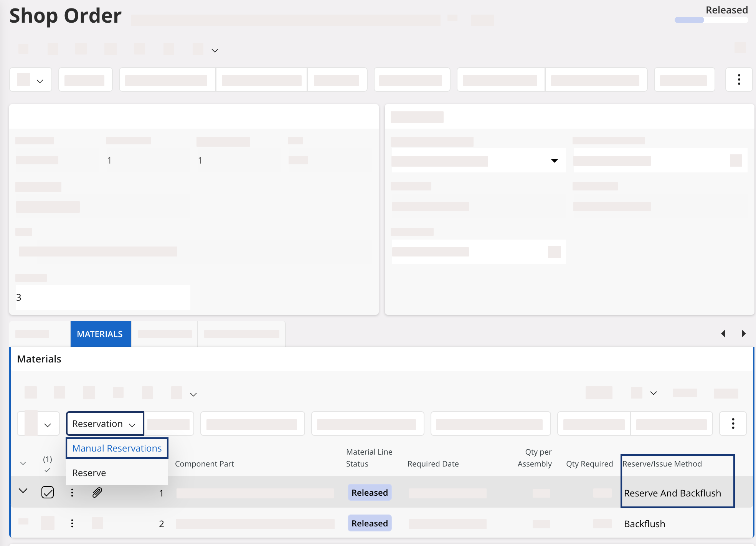Image resolution: width=756 pixels, height=546 pixels.
Task: Open the Materials command bar overflow menu
Action: (733, 424)
